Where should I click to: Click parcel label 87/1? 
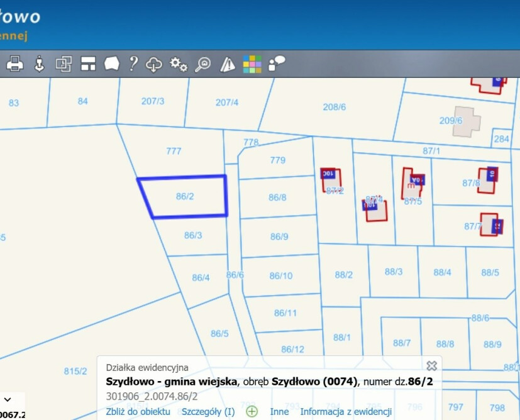pos(431,151)
